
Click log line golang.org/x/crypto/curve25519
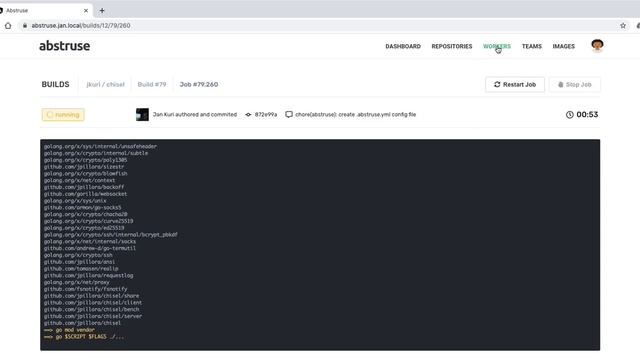(89, 221)
